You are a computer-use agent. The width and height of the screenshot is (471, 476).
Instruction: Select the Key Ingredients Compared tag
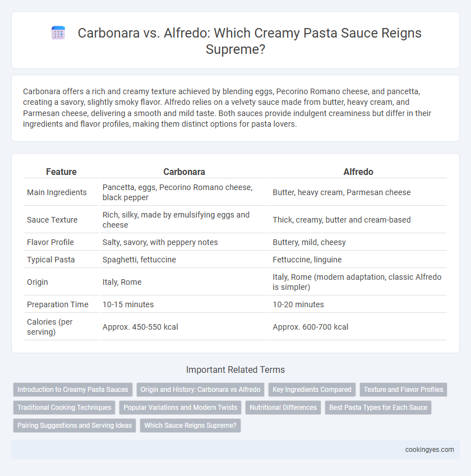click(x=312, y=390)
